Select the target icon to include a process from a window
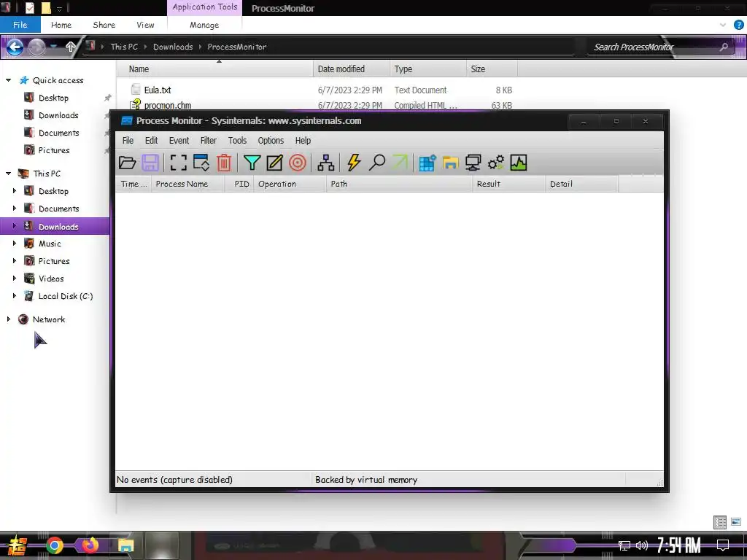This screenshot has height=560, width=747. 298,163
